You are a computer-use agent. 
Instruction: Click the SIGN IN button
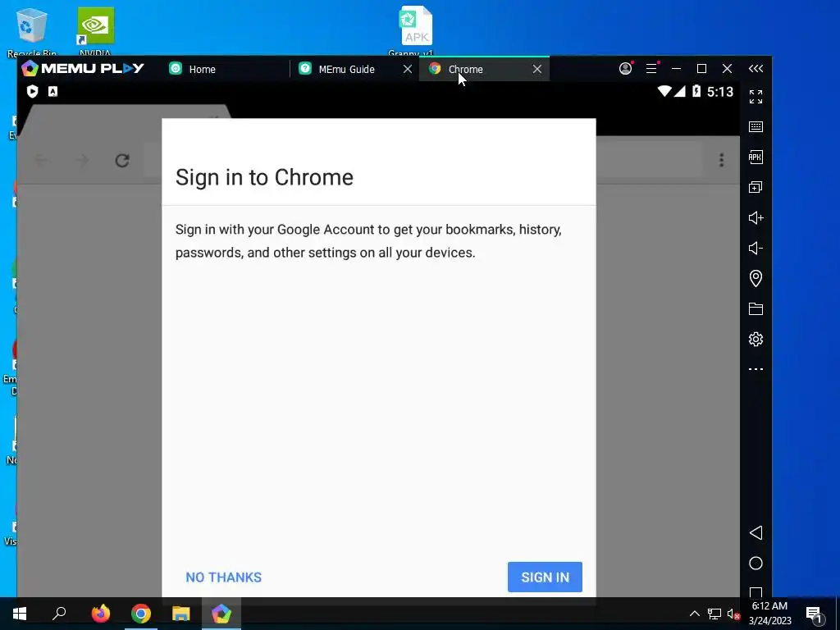point(545,577)
